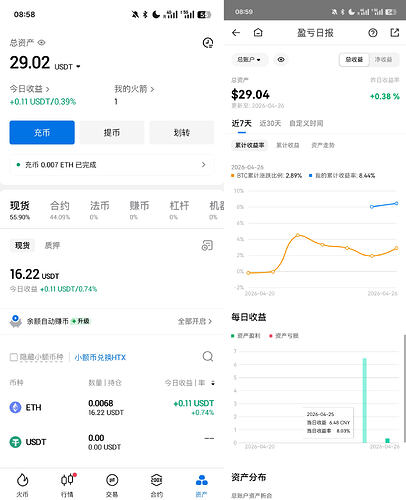Tap left status bar battery indicator
Image resolution: width=406 pixels, height=500 pixels.
[204, 15]
